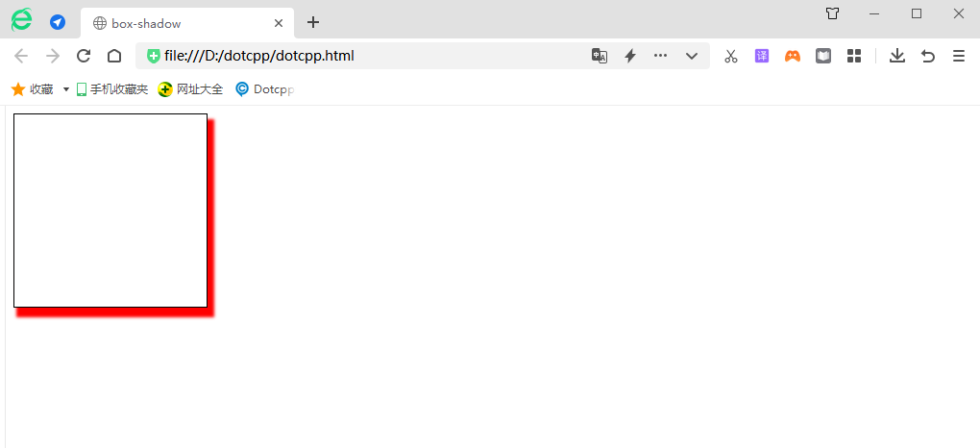Open the scissors screenshot tool

point(731,56)
